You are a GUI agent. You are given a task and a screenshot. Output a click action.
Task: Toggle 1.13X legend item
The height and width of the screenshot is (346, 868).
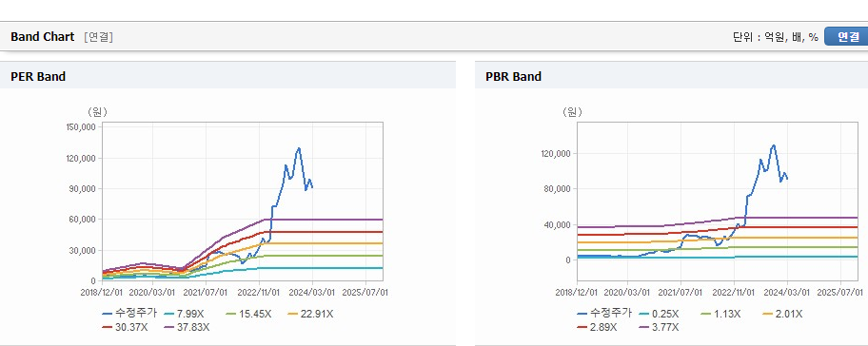(x=720, y=314)
